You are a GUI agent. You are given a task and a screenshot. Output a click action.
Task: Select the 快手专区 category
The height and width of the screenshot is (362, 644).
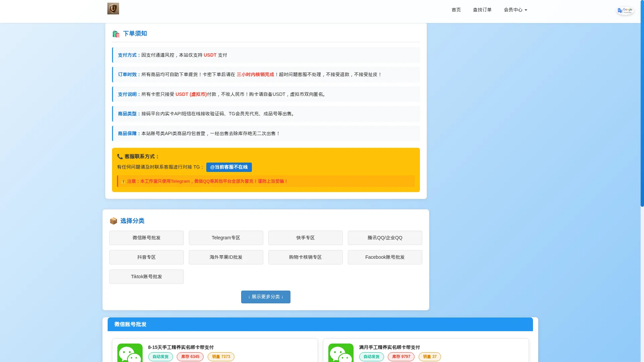(306, 238)
